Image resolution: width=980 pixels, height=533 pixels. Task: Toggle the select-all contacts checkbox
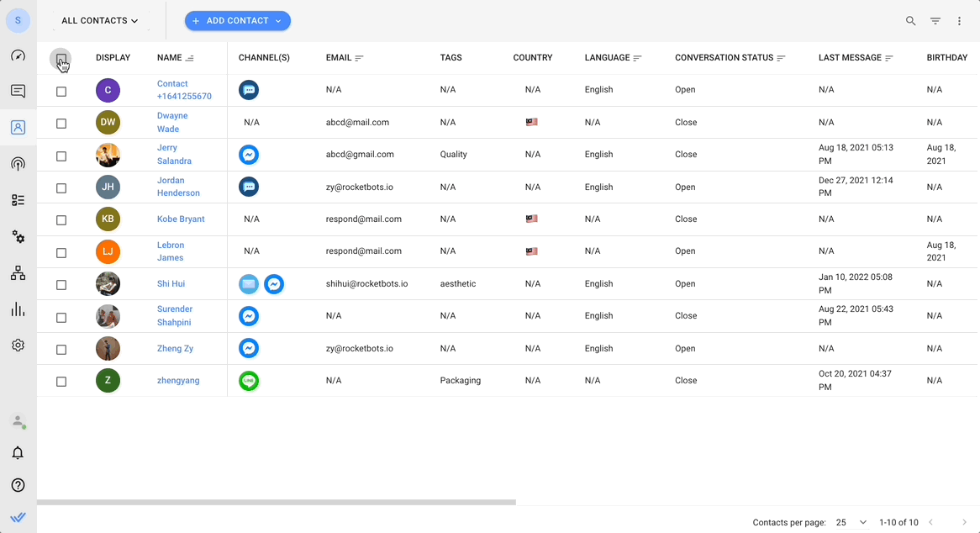[61, 59]
